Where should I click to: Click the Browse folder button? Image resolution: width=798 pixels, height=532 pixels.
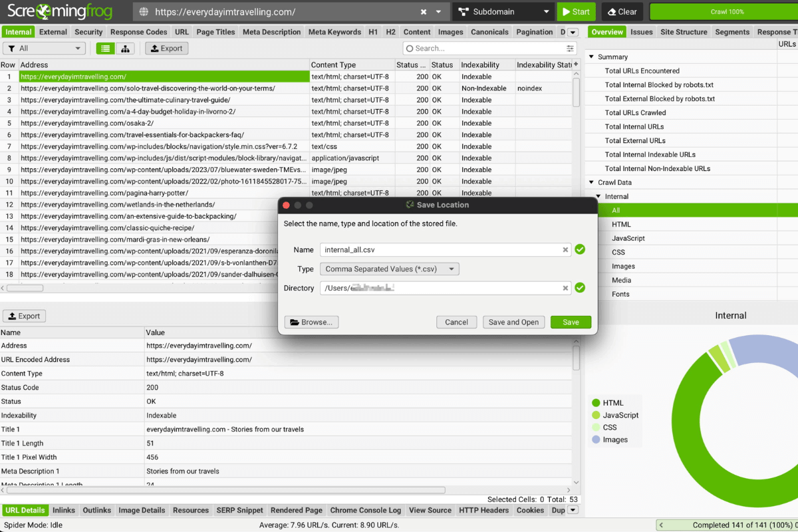[x=311, y=322]
